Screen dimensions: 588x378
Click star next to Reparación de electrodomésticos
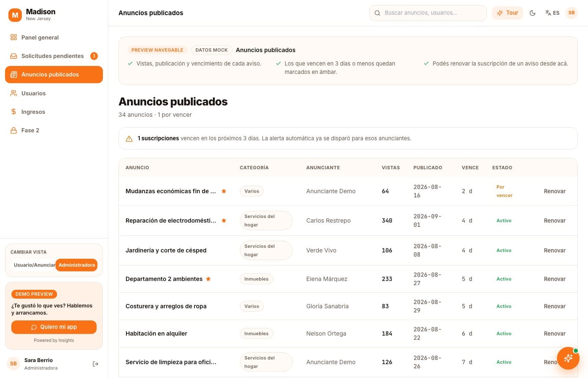pos(224,220)
